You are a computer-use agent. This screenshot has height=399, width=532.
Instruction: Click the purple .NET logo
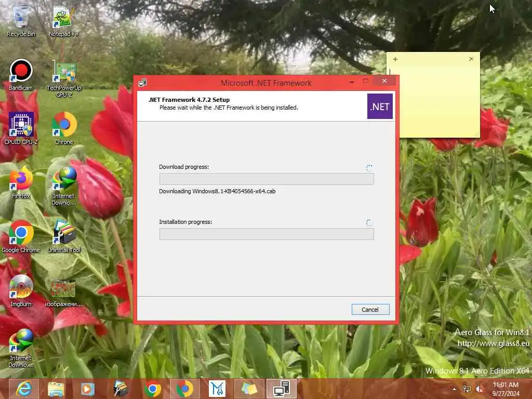tap(380, 106)
